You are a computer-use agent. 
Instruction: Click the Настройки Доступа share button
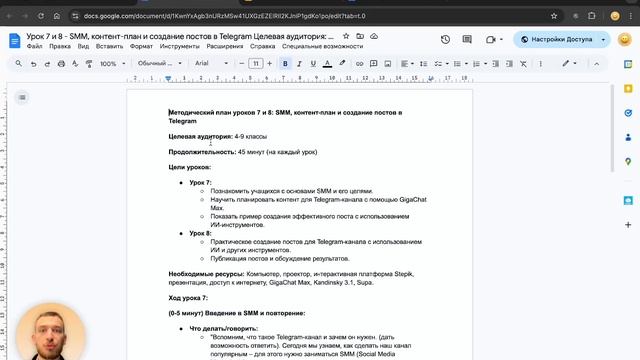(557, 40)
